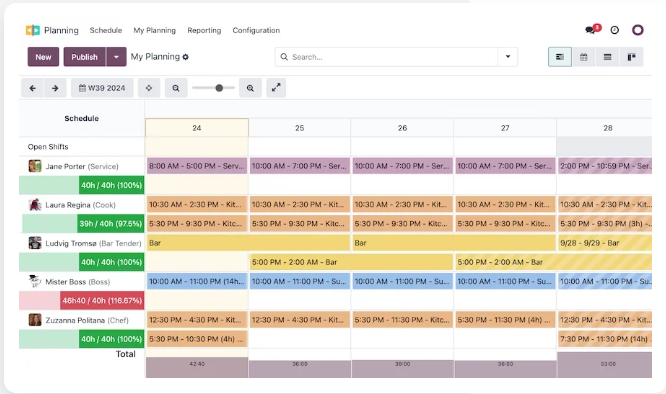The image size is (666, 394).
Task: Switch to the calendar view icon
Action: point(584,57)
